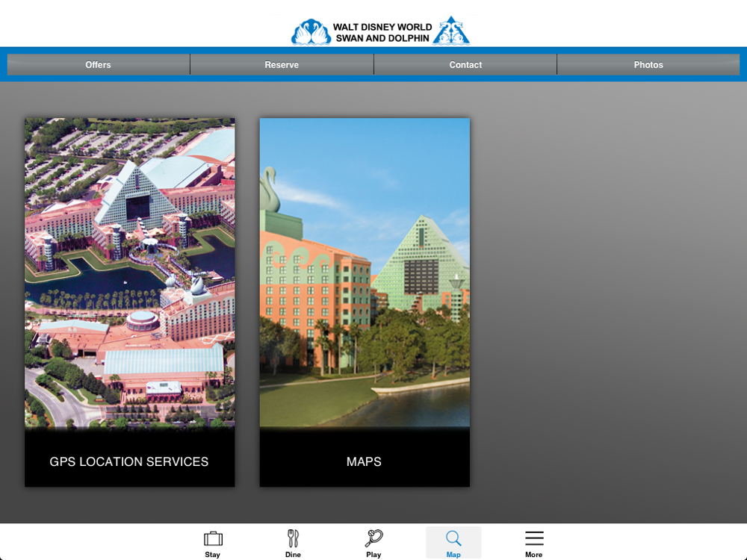
Task: Open the Dine fork and knife icon
Action: click(x=293, y=538)
